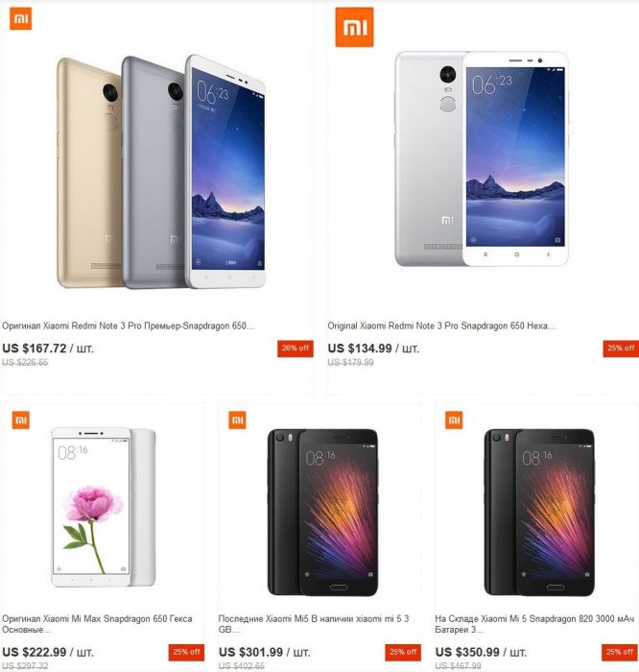Screen dimensions: 639x672
Task: Open black Mi5 image priced $301.99
Action: (323, 513)
